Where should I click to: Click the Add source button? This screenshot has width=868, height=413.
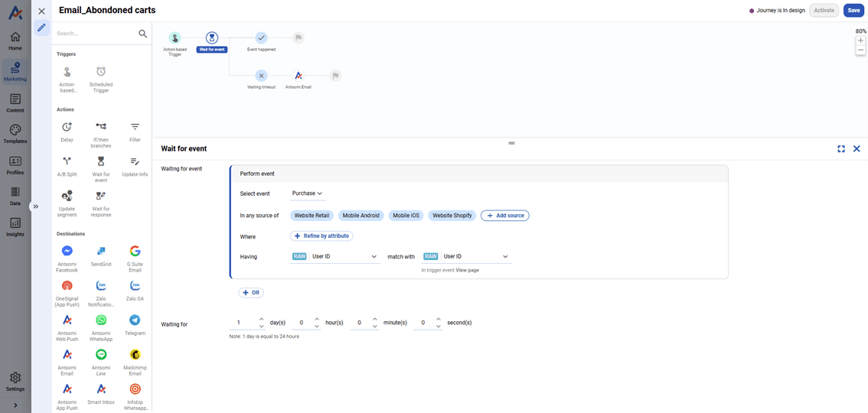[x=505, y=216]
